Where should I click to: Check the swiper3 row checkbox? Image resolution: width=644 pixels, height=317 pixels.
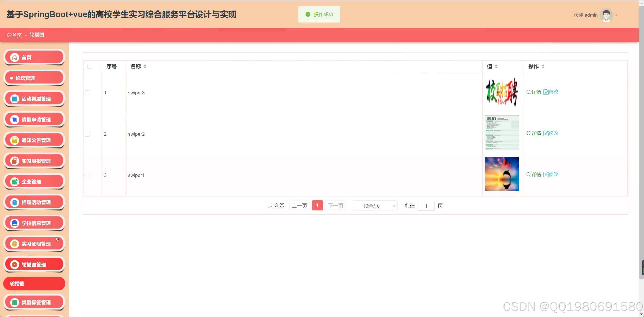[87, 93]
